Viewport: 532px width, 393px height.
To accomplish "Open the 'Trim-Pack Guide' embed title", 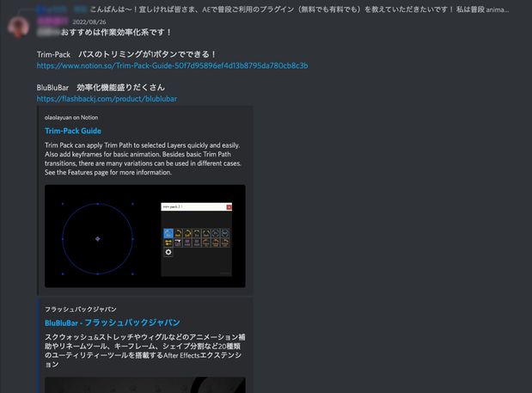I will (73, 131).
